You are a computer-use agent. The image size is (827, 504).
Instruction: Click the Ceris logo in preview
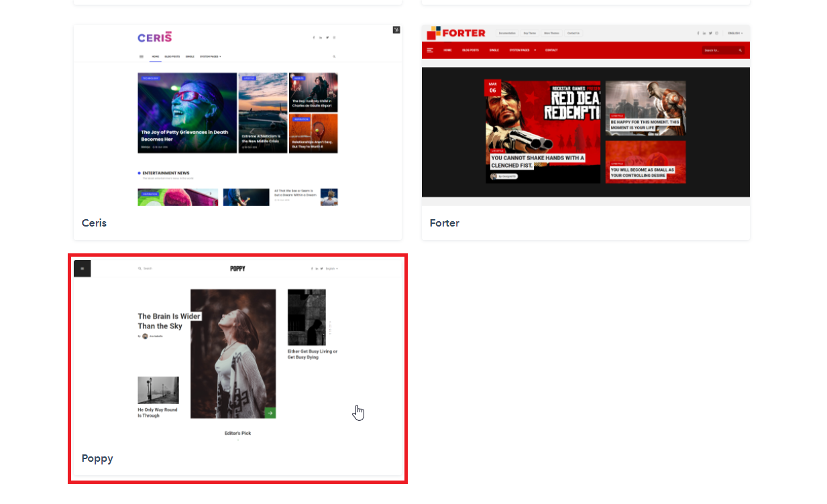(155, 38)
